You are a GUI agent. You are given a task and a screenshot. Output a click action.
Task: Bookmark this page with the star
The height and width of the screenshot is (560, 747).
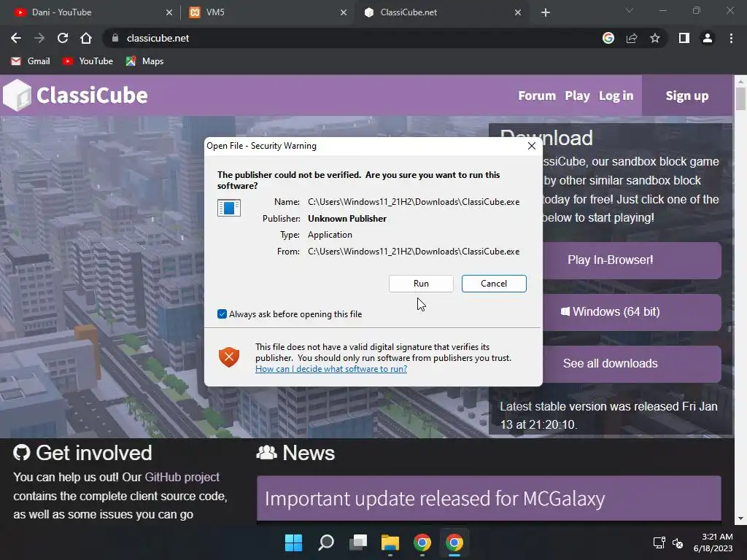655,38
